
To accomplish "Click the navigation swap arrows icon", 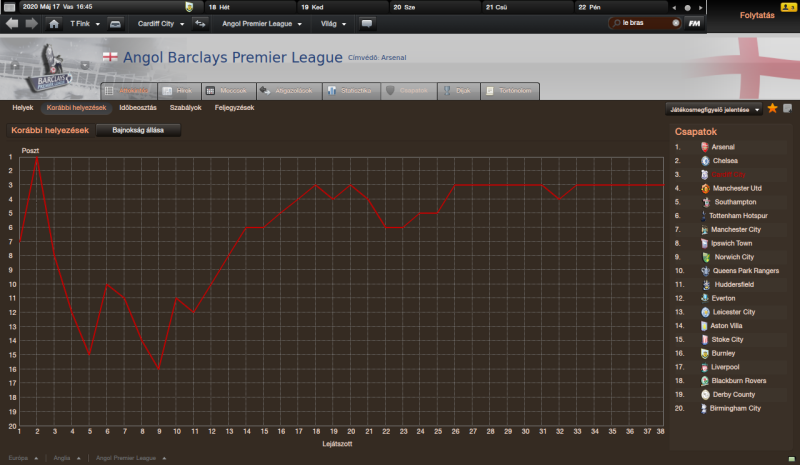I will 200,23.
